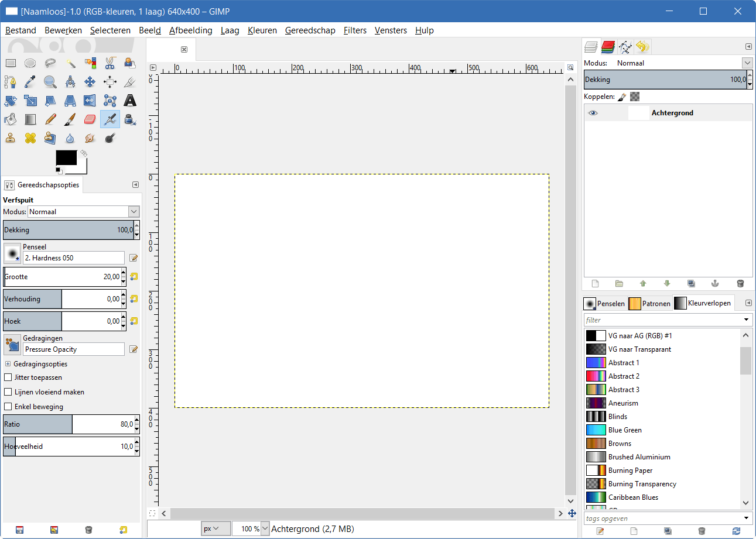Screen dimensions: 756x539
Task: Delete layer using trash icon in Layers panel
Action: [x=740, y=283]
